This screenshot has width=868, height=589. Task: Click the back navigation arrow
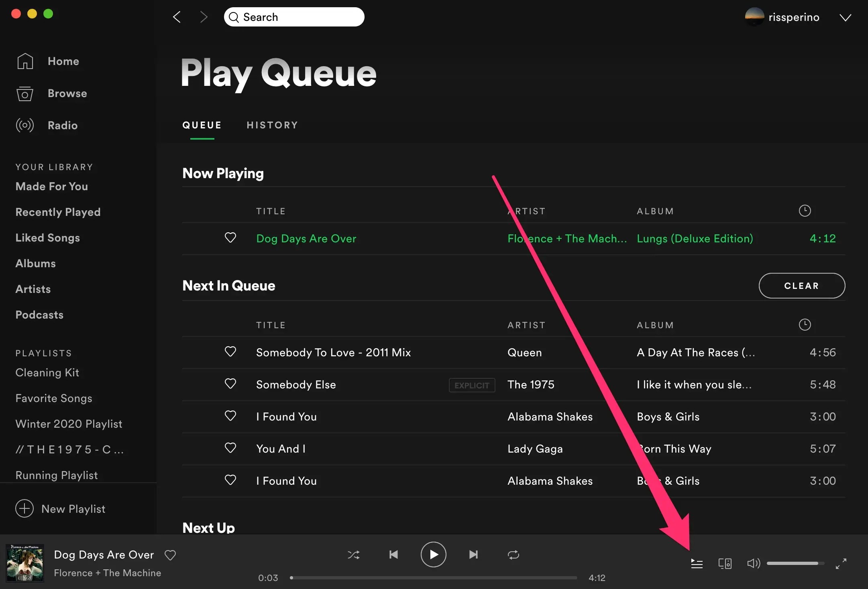(177, 17)
